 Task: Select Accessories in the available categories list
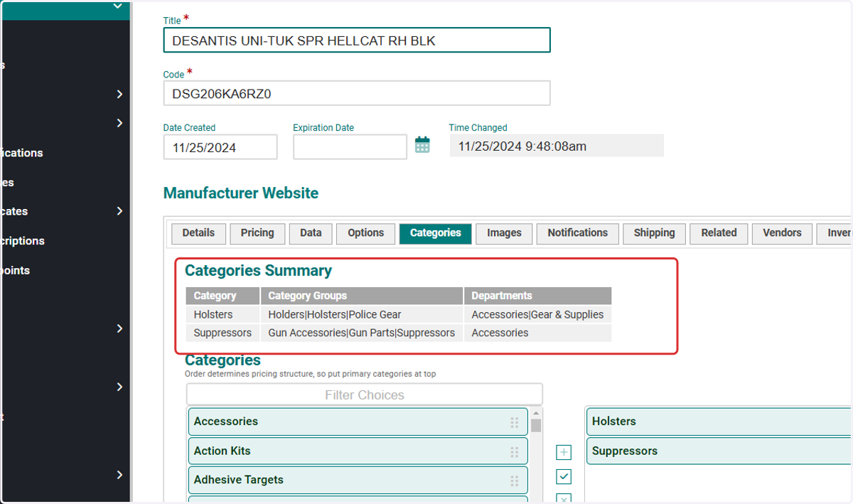(358, 422)
